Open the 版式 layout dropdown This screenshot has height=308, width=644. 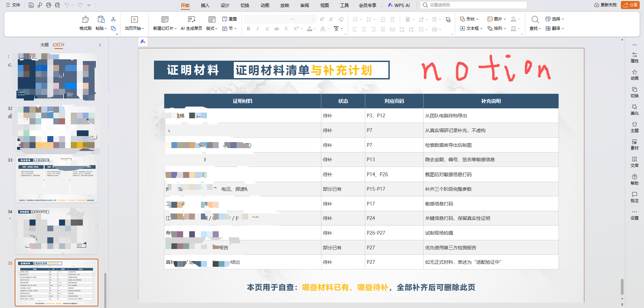coord(212,28)
